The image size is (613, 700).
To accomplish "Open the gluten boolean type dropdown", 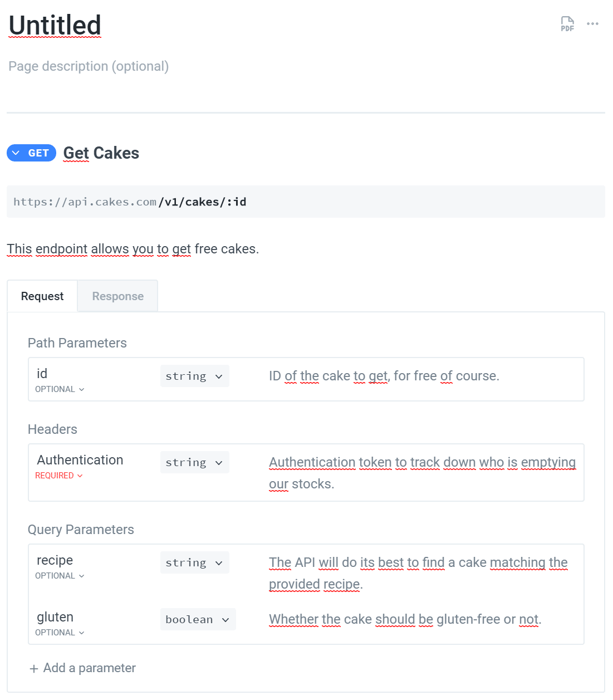I will point(198,619).
